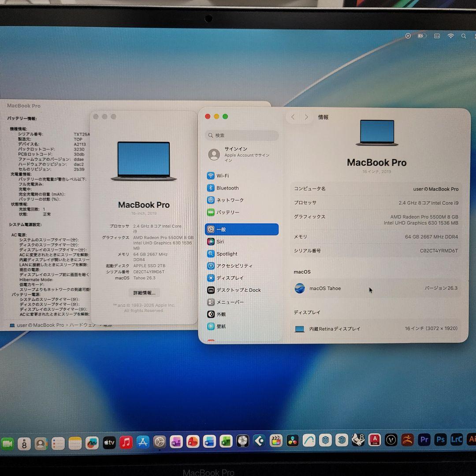Click the 詳細情報... button in About window
Screen dimensions: 476x476
click(144, 293)
